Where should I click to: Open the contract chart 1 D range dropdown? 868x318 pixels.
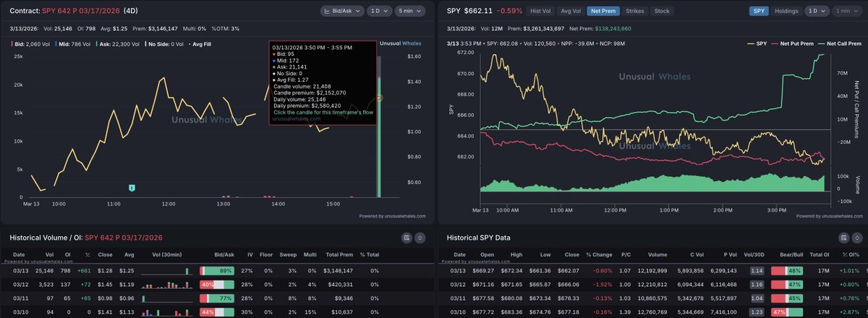click(380, 11)
